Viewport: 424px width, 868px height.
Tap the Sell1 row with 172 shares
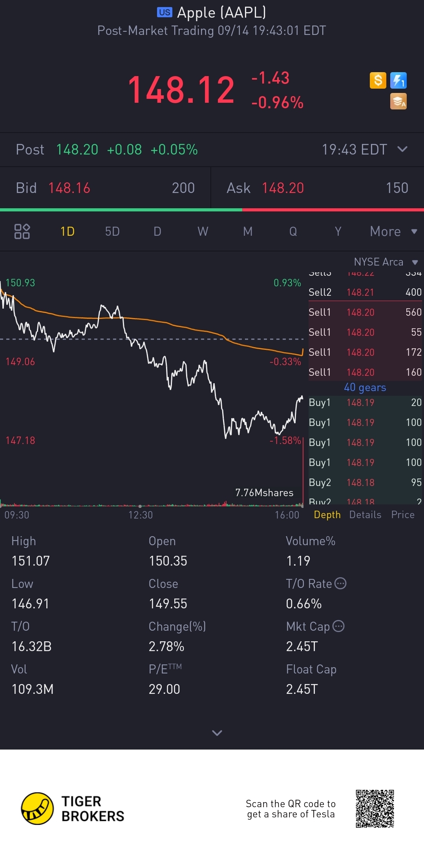click(365, 352)
